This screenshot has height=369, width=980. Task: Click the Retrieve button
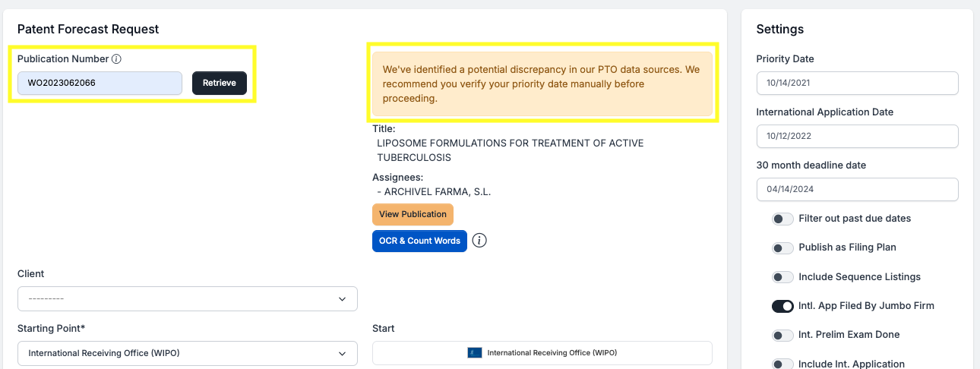tap(220, 83)
